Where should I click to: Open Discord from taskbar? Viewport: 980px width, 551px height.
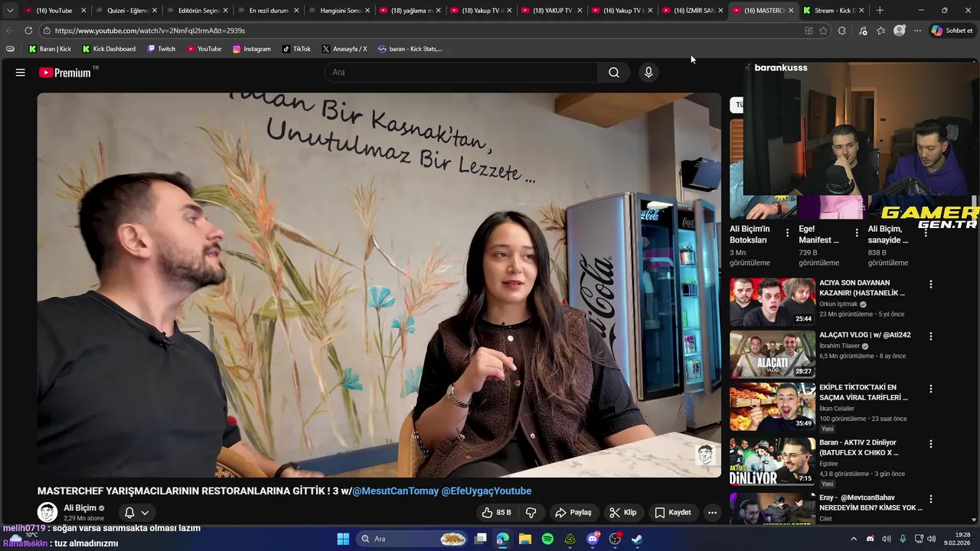tap(593, 539)
